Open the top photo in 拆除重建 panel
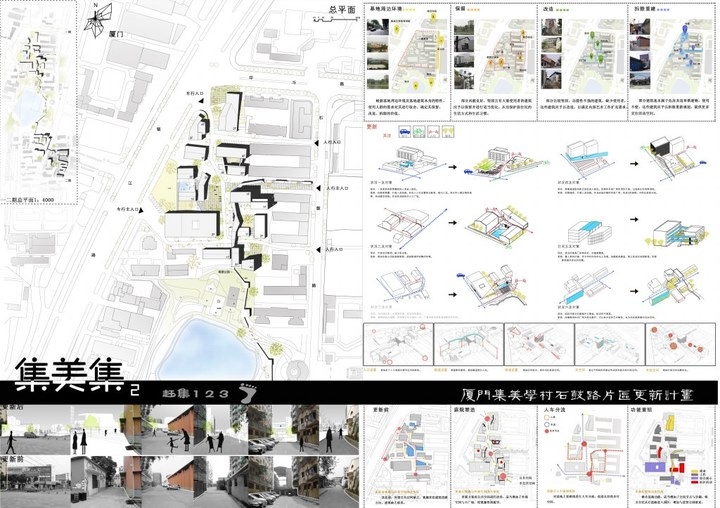The width and height of the screenshot is (720, 508). point(640,27)
